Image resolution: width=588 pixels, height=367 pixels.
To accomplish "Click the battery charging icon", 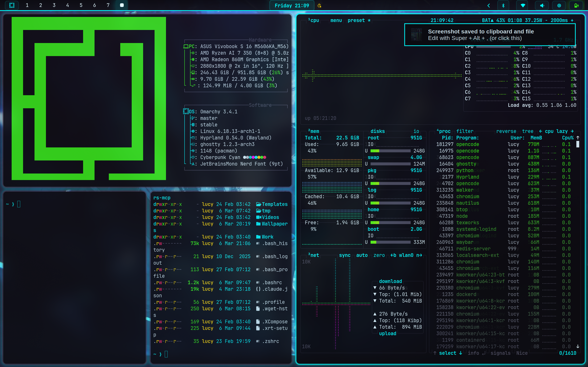I will click(x=576, y=5).
